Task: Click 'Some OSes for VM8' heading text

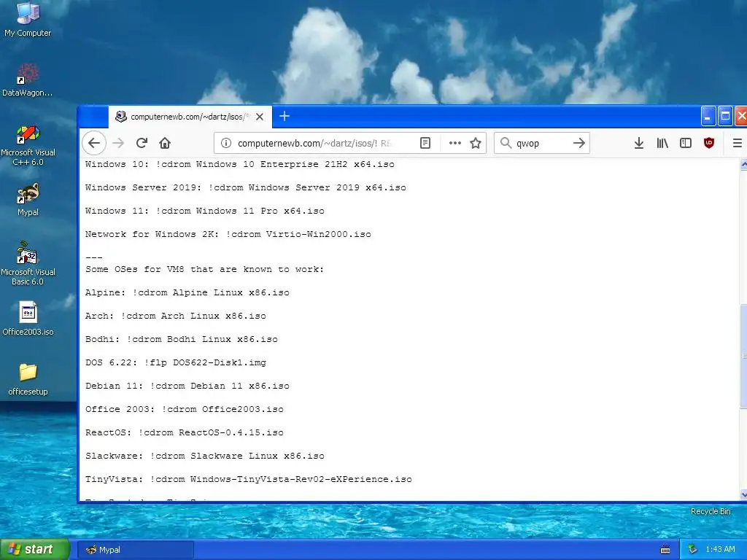Action: click(x=205, y=270)
